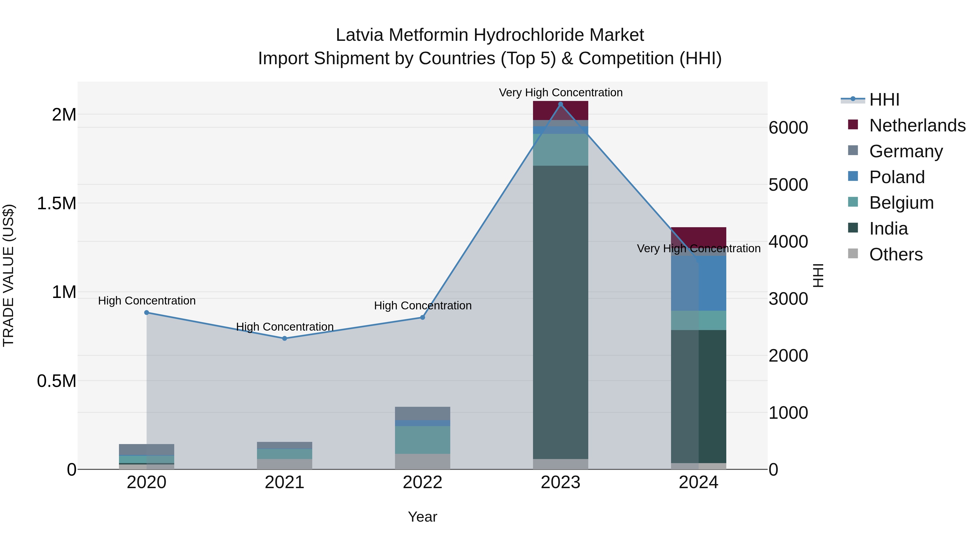Click the Poland blue legend swatch
Image resolution: width=980 pixels, height=551 pixels.
click(853, 176)
